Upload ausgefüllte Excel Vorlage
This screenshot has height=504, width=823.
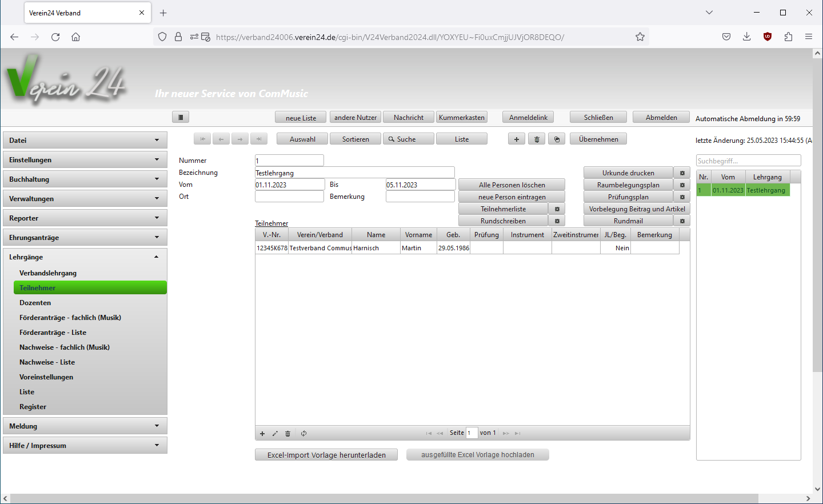(x=478, y=455)
